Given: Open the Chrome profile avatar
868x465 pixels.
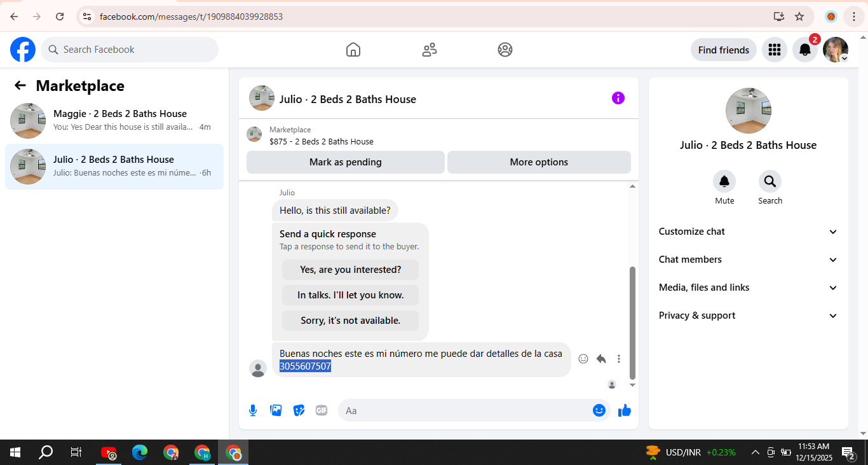Looking at the screenshot, I should click(831, 17).
